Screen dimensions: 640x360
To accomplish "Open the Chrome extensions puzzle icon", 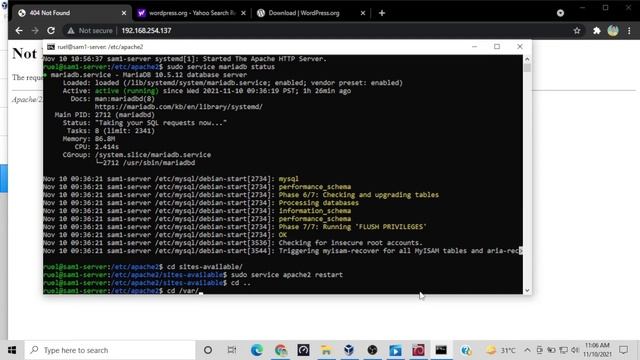I will (596, 31).
